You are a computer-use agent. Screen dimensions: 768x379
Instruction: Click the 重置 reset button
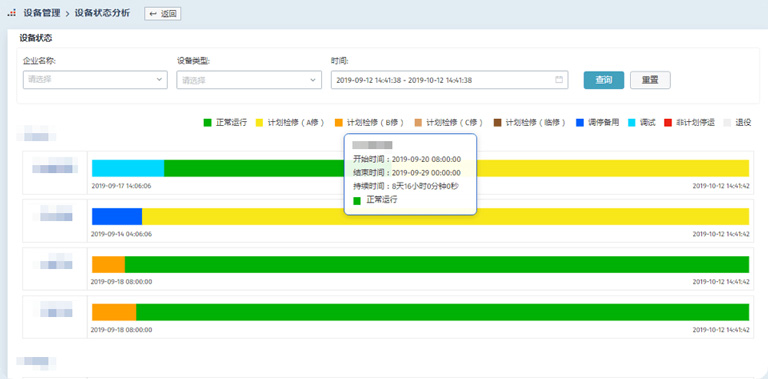point(650,80)
